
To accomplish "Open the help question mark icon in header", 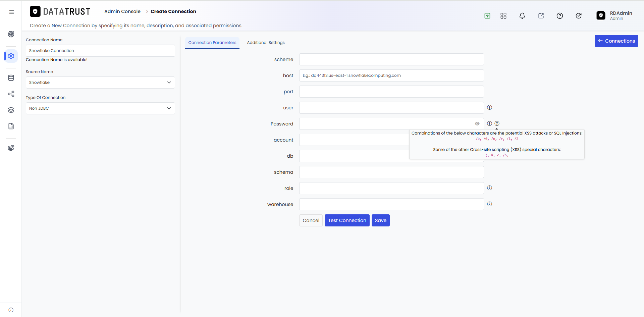I will coord(560,16).
